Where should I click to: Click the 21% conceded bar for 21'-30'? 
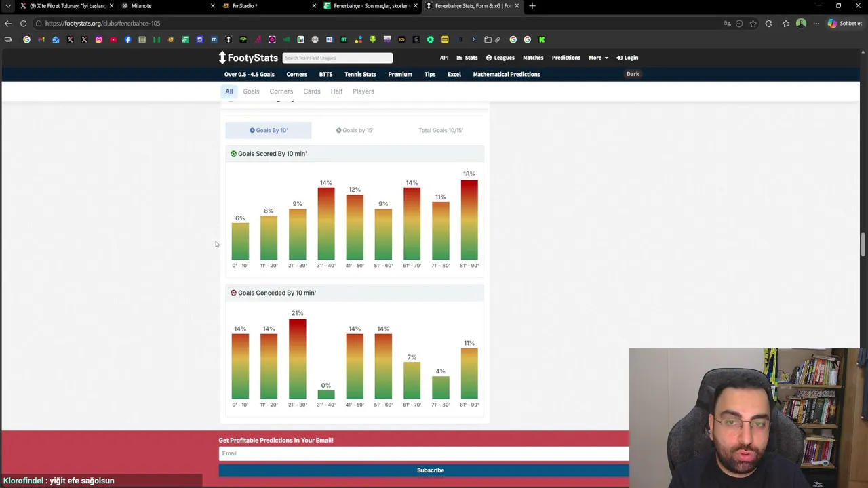tap(297, 359)
